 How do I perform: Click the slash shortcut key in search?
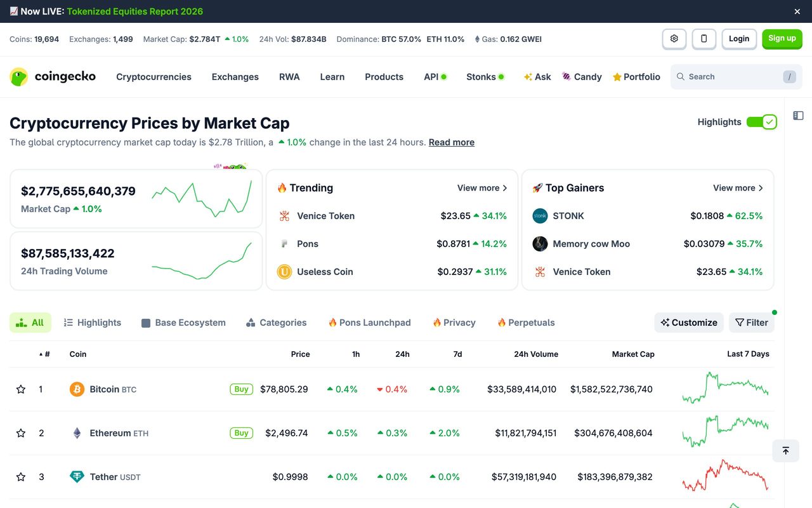pos(789,77)
